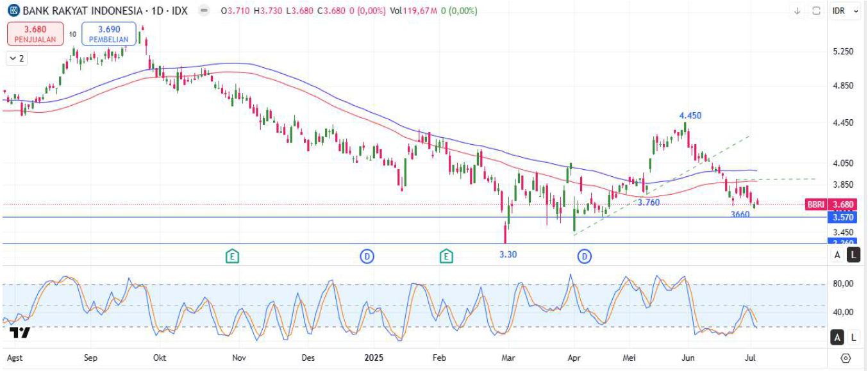Click the BBRI price tag on the price axis
This screenshot has width=868, height=371.
point(815,204)
